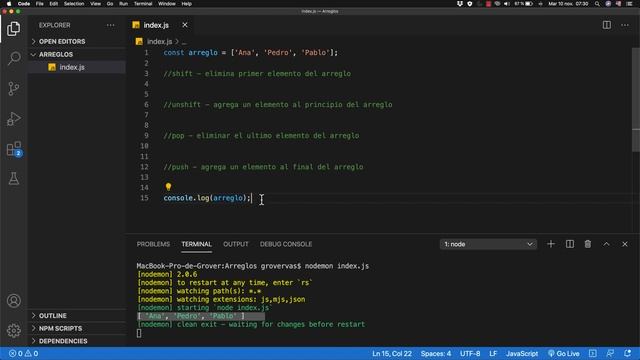Viewport: 640px width, 360px height.
Task: Expand the Outline section
Action: pos(77,316)
